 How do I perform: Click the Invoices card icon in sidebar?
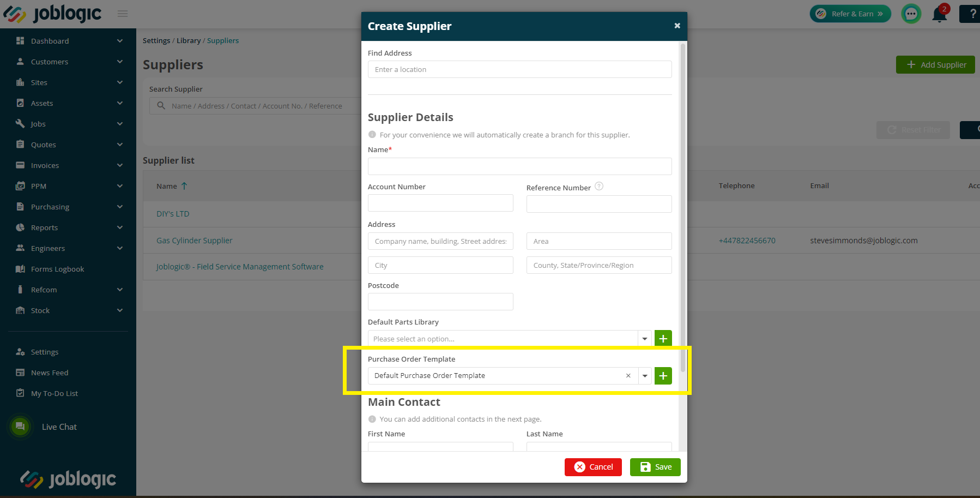20,165
